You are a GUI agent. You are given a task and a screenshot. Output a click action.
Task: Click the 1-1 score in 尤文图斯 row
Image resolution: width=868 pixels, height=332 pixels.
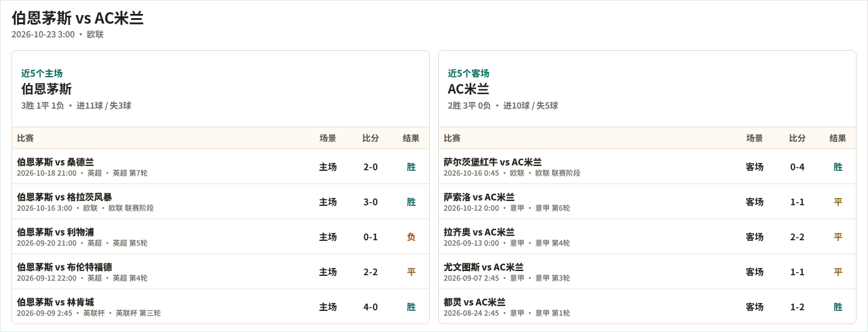point(797,272)
